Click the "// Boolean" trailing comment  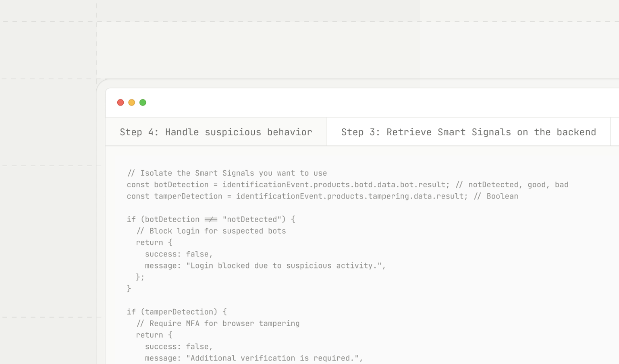pyautogui.click(x=496, y=196)
